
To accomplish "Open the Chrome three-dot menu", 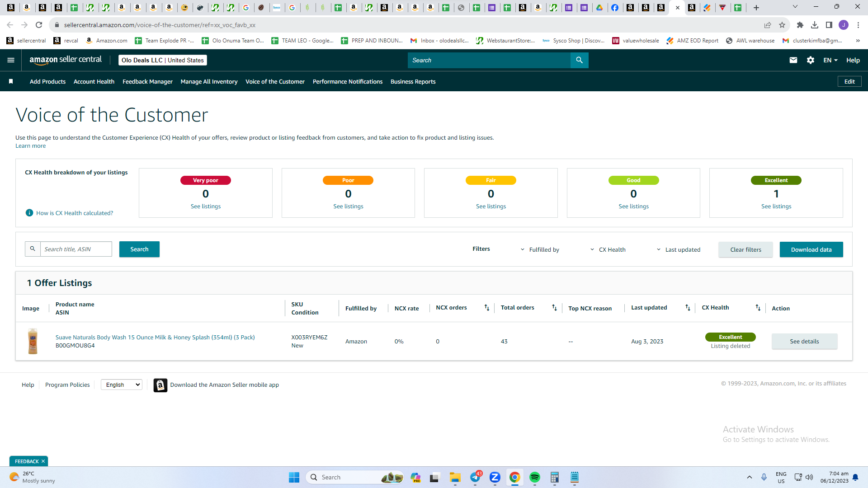I will (x=858, y=25).
